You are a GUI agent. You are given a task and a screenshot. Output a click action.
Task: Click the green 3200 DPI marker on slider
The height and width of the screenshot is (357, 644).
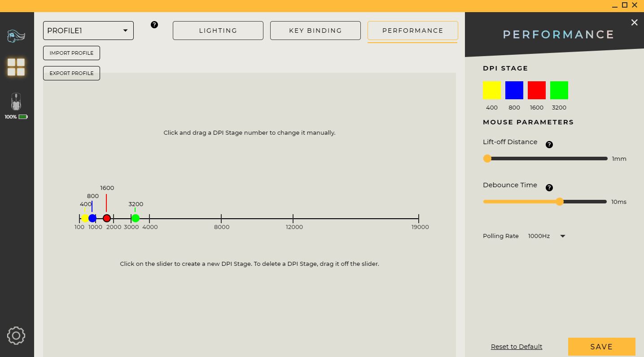coord(136,218)
